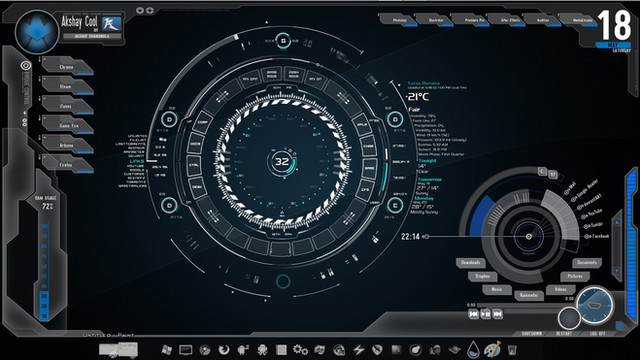This screenshot has width=640, height=360.
Task: Go to previous track in player
Action: pos(473,314)
